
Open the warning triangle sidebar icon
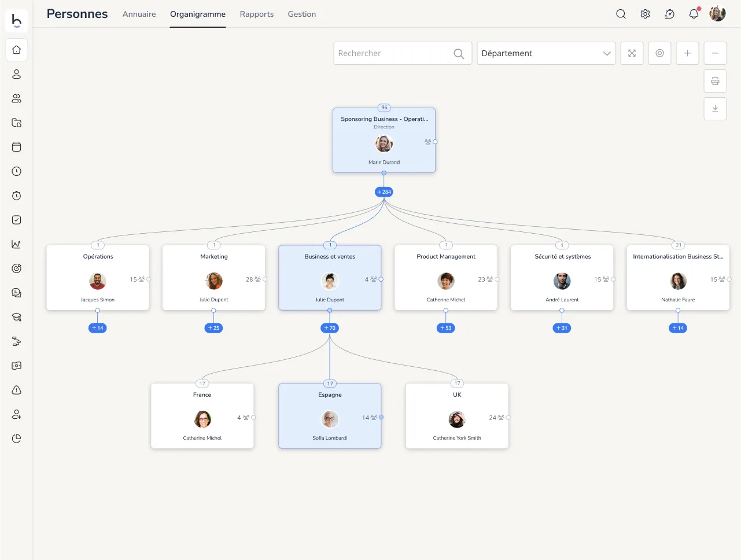(17, 390)
